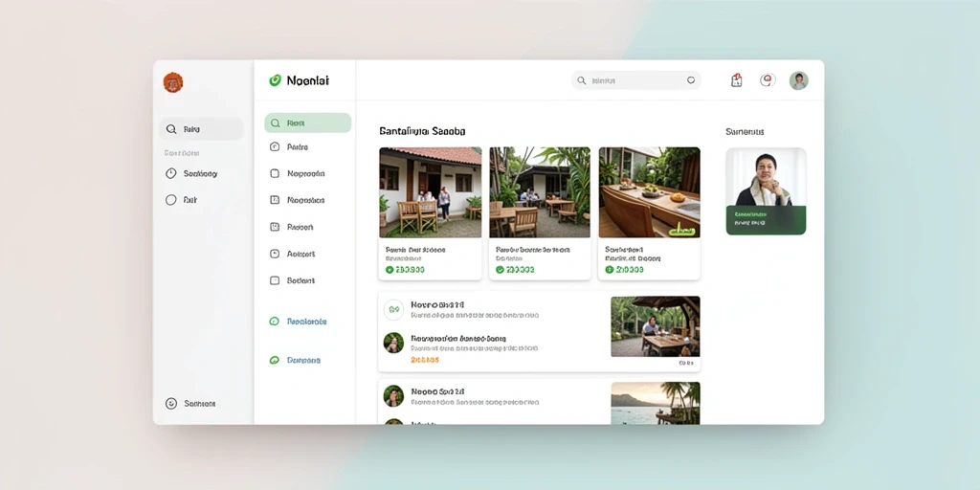The height and width of the screenshot is (490, 980).
Task: Click the orange round logo in the left sidebar
Action: point(173,82)
